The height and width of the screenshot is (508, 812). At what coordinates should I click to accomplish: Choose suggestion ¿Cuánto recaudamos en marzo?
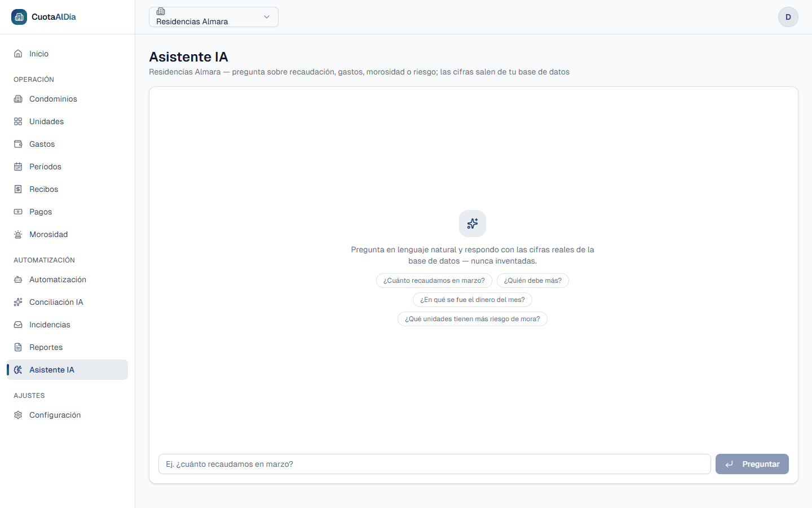(434, 281)
